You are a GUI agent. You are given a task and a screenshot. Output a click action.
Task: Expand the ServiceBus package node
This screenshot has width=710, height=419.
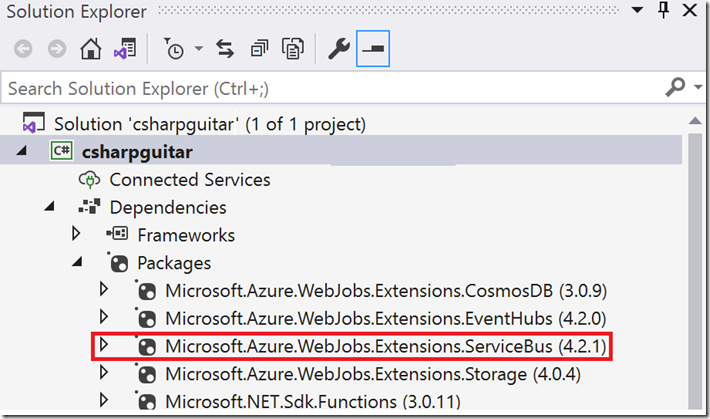104,345
